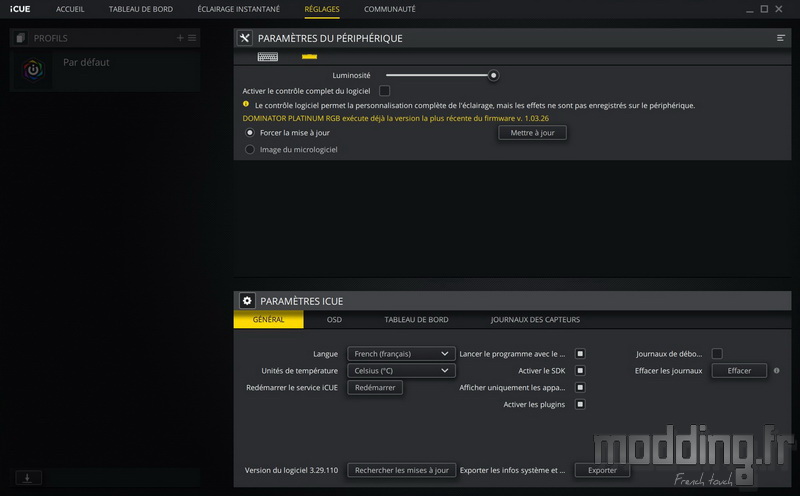Switch to the OSD settings tab
800x496 pixels.
(x=334, y=319)
